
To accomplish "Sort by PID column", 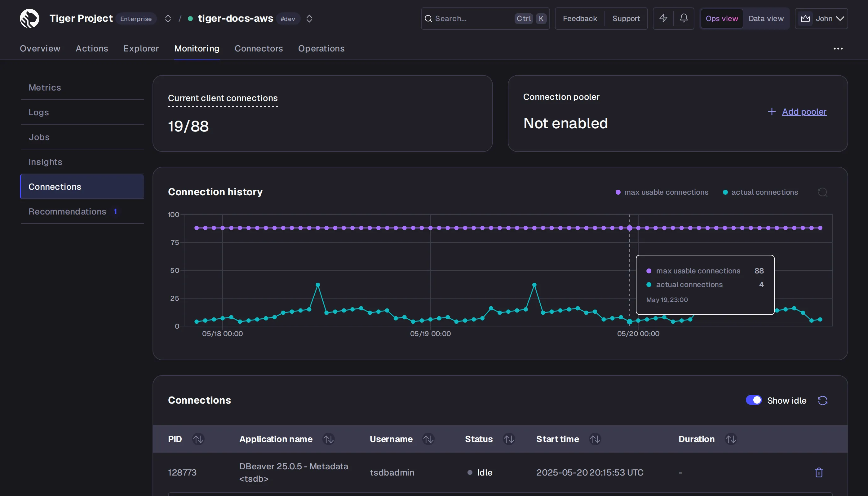I will pos(198,439).
